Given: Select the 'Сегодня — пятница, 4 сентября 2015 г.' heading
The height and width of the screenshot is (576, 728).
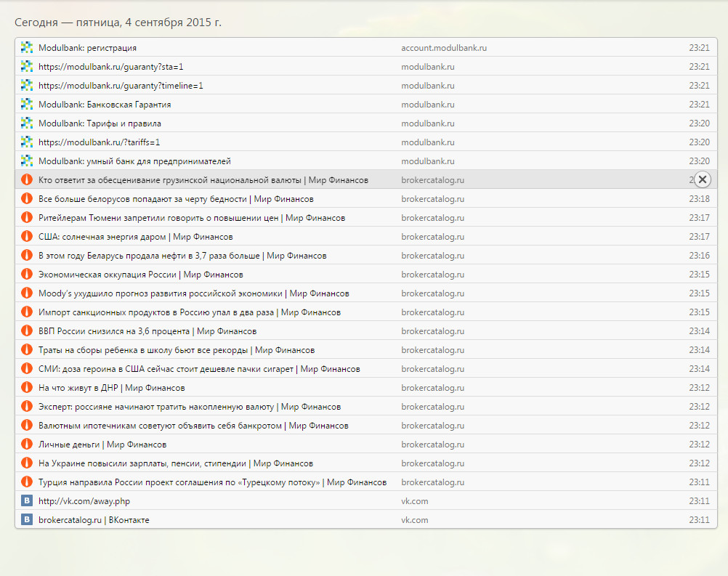Looking at the screenshot, I should [118, 23].
